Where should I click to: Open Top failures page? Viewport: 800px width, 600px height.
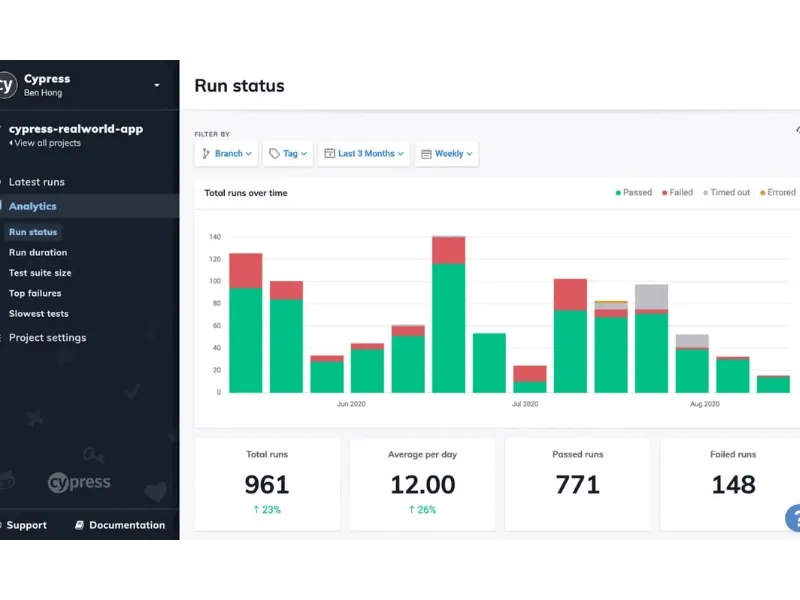[35, 293]
